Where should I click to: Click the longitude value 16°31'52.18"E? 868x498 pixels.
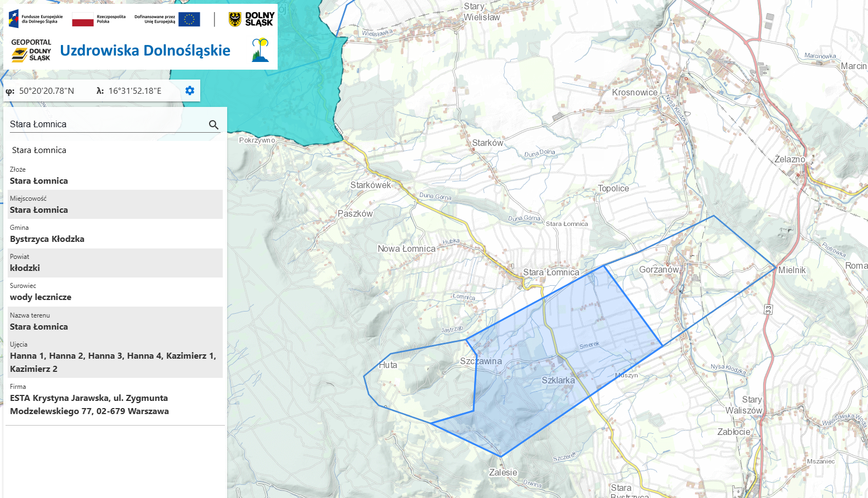135,91
